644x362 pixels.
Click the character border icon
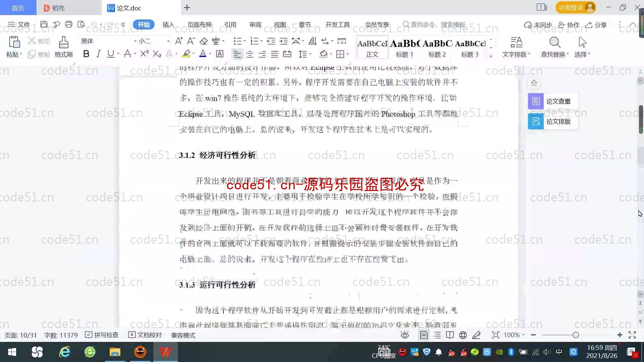(x=220, y=54)
